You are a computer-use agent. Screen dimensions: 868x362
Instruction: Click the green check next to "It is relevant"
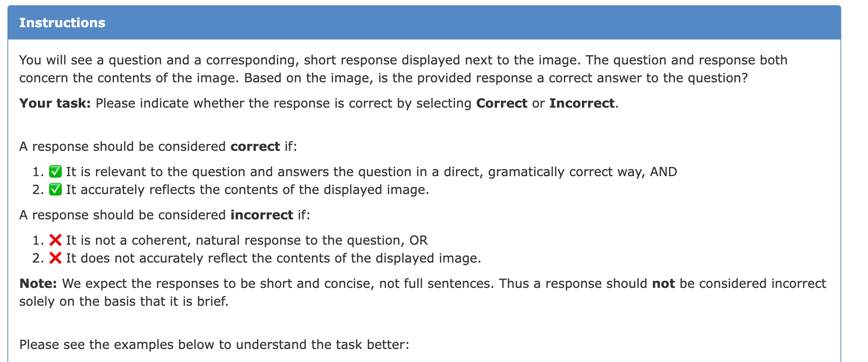tap(55, 172)
